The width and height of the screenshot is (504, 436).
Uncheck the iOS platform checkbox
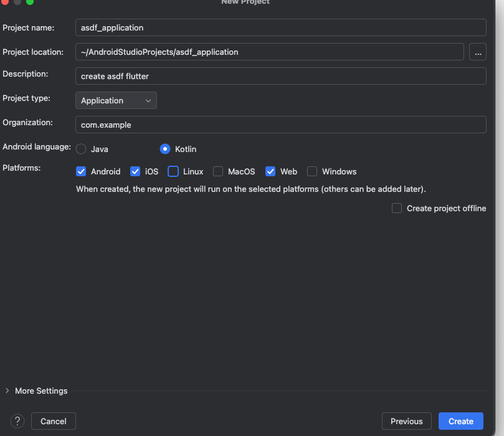point(135,171)
